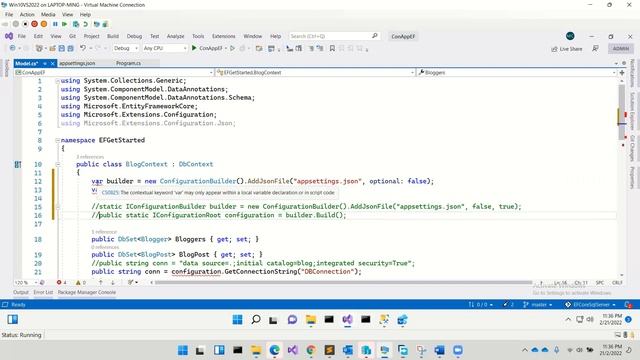Save the Model.cs file
The width and height of the screenshot is (640, 360).
click(62, 48)
